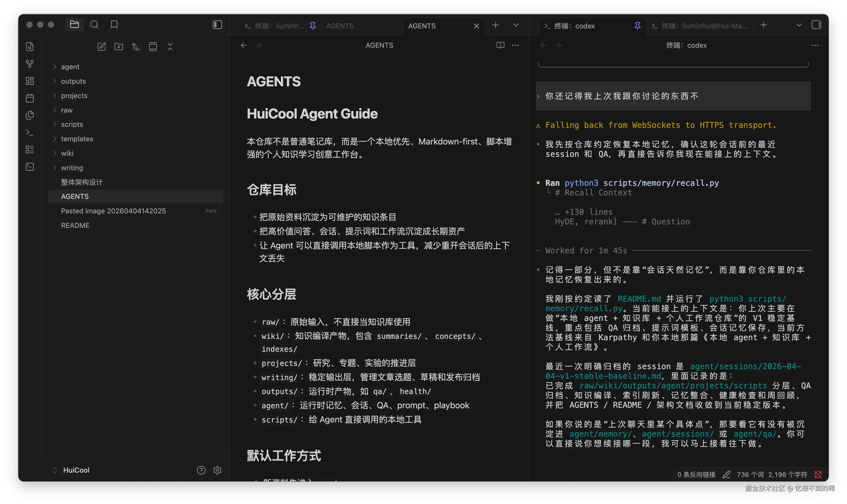Close the active AGENTS tab
Image resolution: width=847 pixels, height=504 pixels.
coord(476,26)
